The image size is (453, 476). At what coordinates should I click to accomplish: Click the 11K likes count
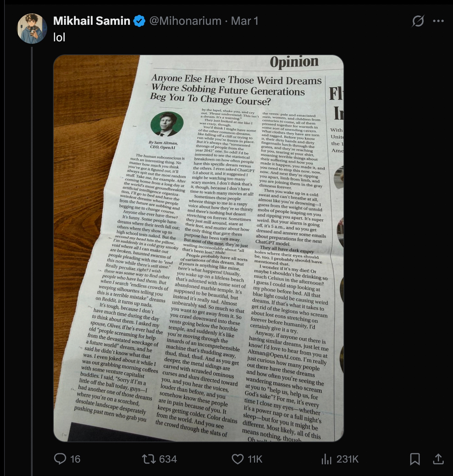(x=255, y=459)
